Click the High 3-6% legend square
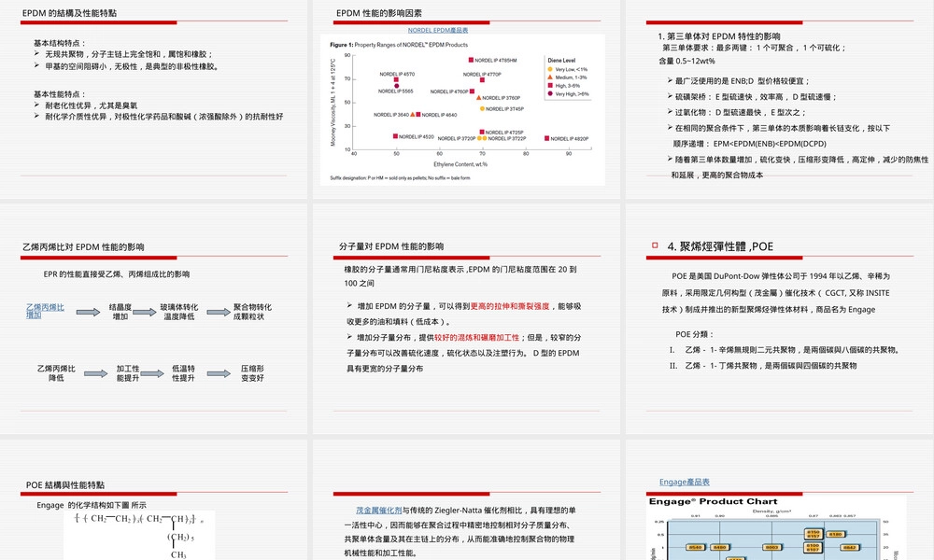This screenshot has width=934, height=560. pos(550,86)
